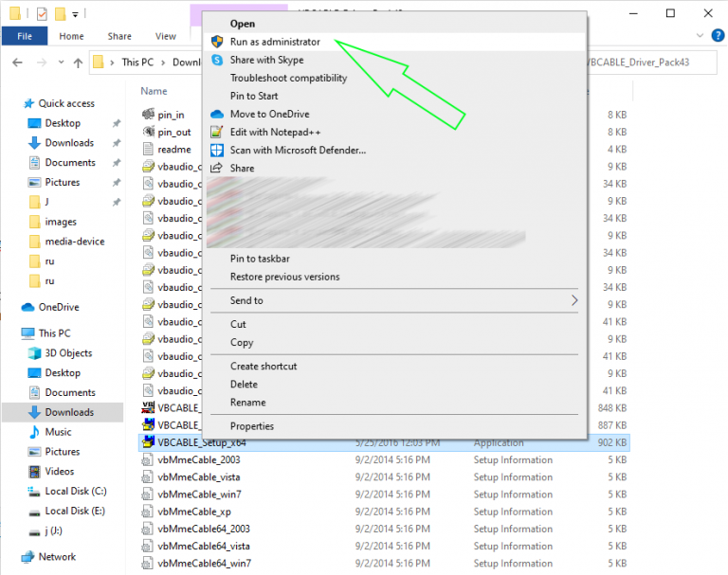Viewport: 728px width, 575px height.
Task: Switch to the View ribbon tab
Action: pos(166,36)
